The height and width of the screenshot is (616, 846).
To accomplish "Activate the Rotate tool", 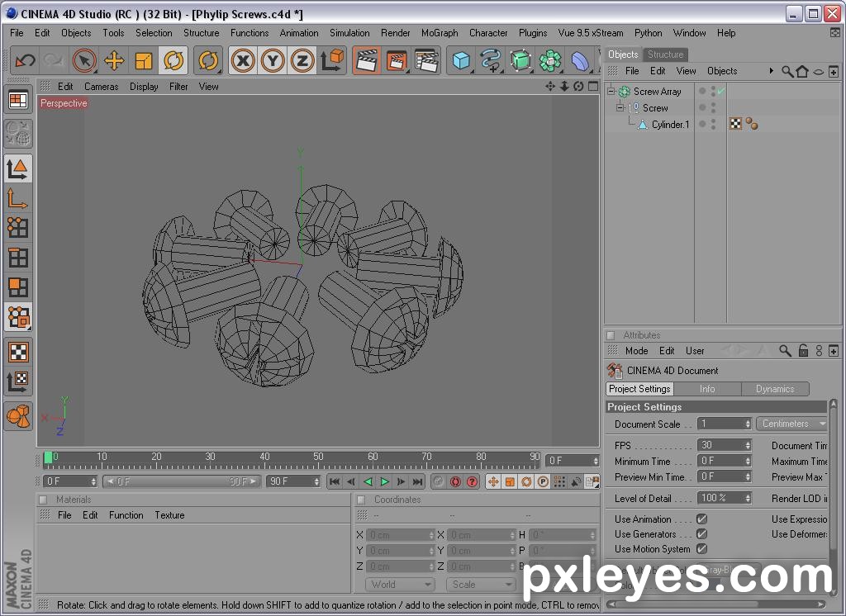I will (x=173, y=60).
